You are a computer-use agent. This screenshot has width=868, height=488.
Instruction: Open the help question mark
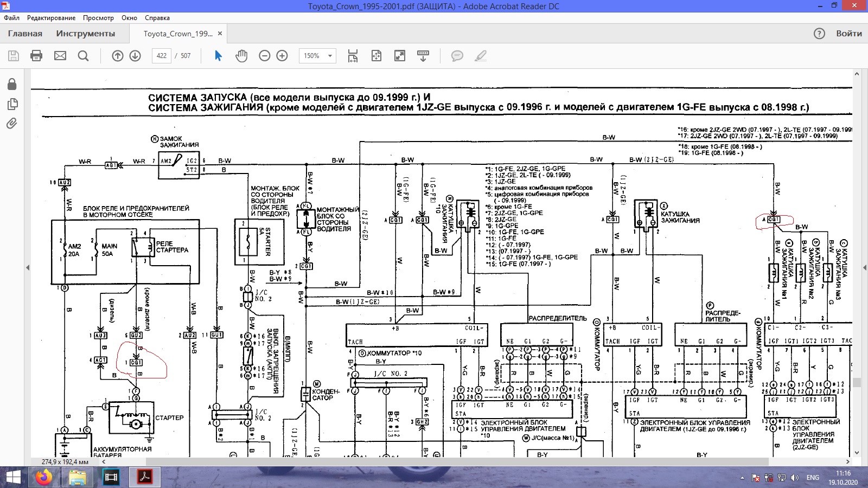coord(819,33)
